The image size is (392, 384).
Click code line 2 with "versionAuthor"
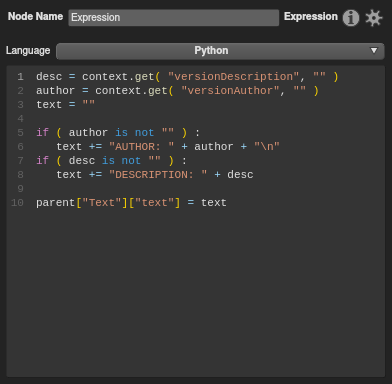click(177, 91)
